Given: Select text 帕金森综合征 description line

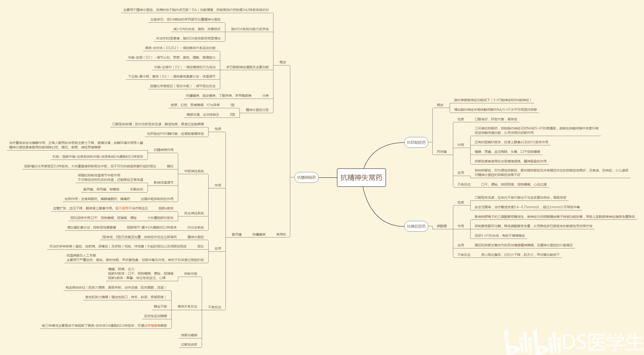Looking at the screenshot, I should pos(116,287).
